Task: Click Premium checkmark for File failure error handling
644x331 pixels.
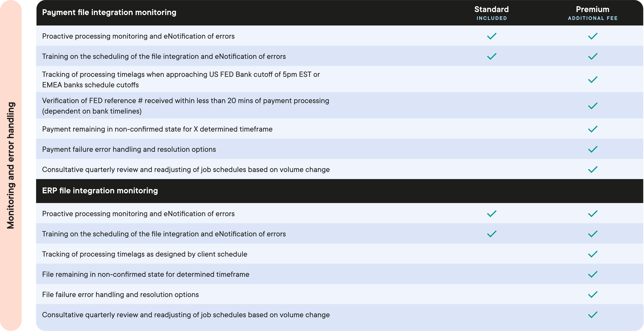Action: (593, 294)
